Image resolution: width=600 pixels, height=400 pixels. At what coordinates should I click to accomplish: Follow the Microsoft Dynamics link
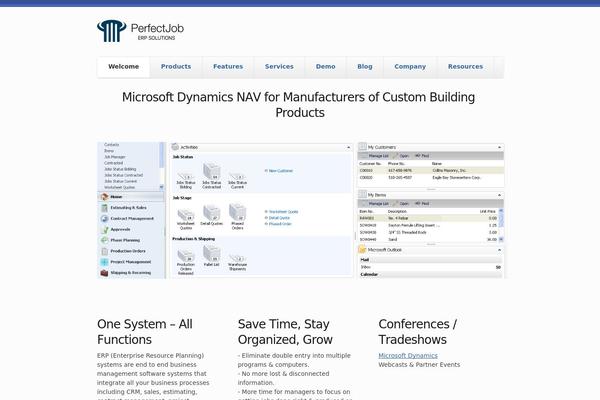(x=408, y=356)
